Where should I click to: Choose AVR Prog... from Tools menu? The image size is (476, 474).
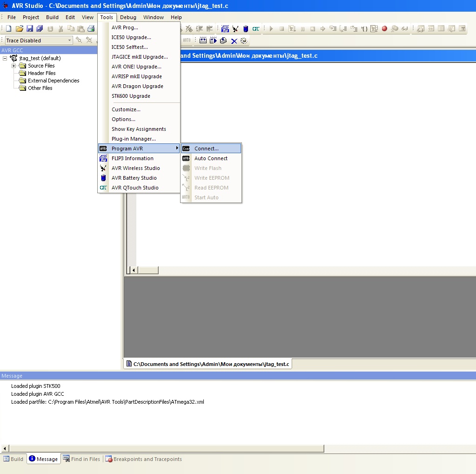(x=139, y=27)
